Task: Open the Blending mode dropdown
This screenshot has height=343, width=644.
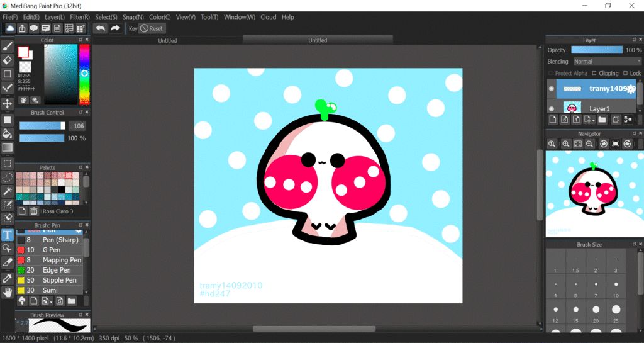Action: click(x=607, y=61)
